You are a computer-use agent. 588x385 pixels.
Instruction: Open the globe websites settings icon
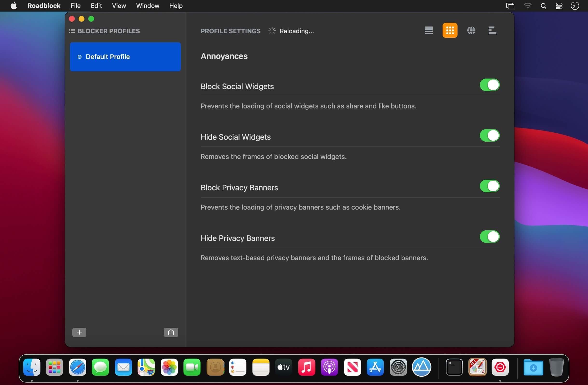[x=471, y=30]
